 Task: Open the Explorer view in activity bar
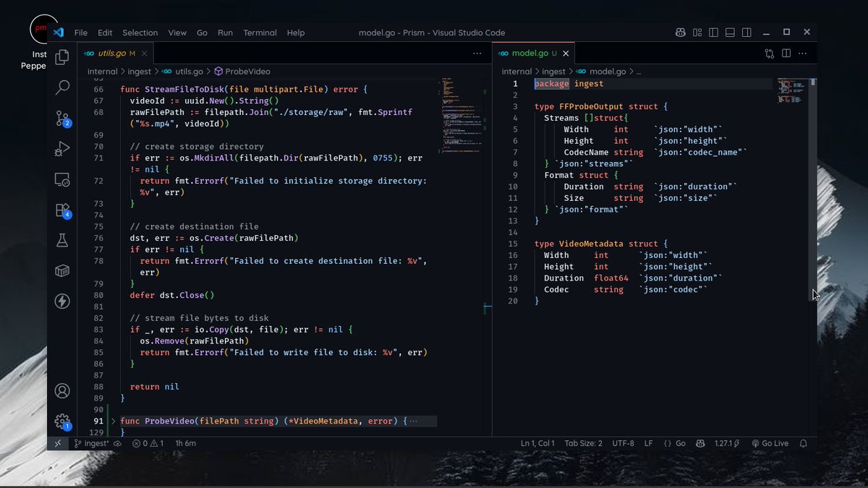62,56
